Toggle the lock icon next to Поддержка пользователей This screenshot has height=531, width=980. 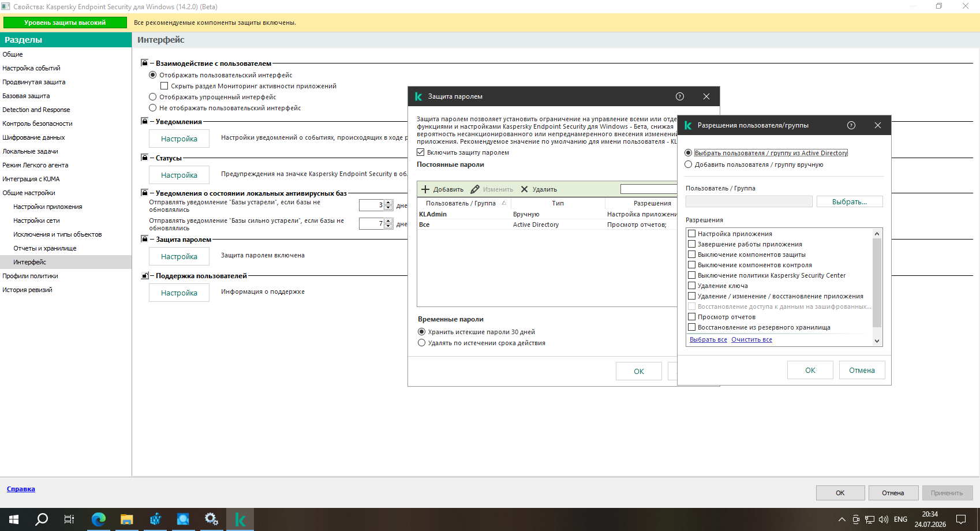pyautogui.click(x=144, y=275)
